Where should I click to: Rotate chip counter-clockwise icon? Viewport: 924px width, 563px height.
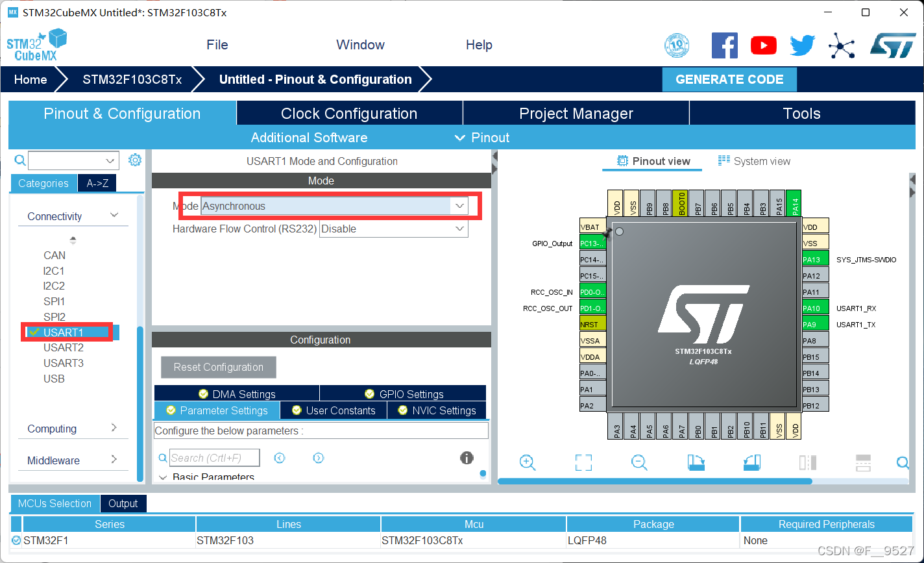pyautogui.click(x=751, y=462)
